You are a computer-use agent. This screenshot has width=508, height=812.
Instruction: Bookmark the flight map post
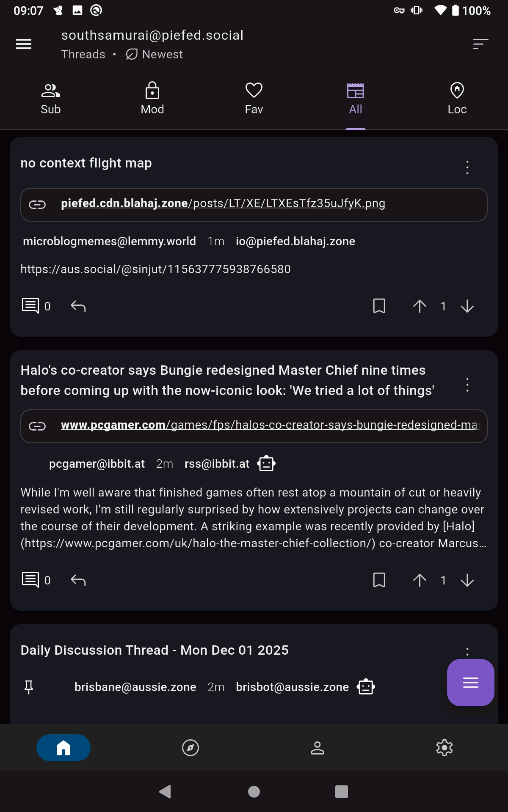click(379, 306)
